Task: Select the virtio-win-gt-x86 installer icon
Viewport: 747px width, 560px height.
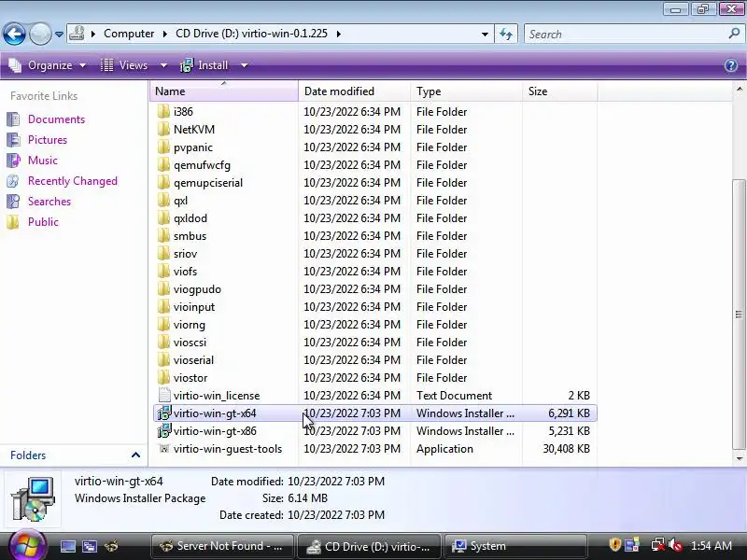Action: click(164, 431)
